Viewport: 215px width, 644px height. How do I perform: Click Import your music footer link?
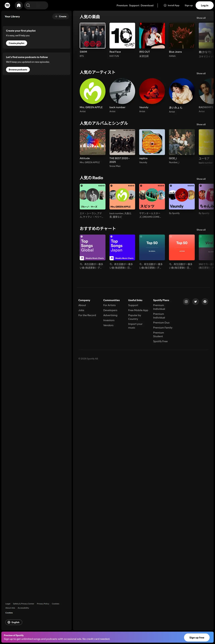135,326
